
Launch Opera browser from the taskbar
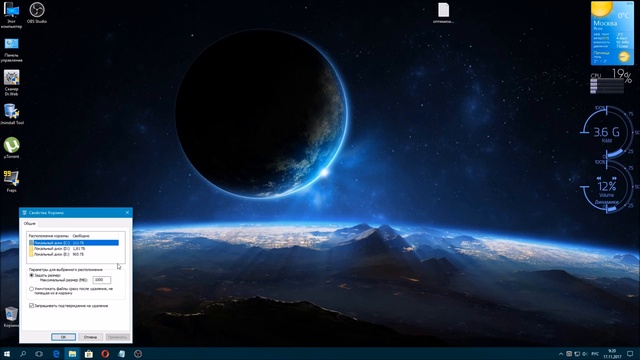tap(105, 354)
